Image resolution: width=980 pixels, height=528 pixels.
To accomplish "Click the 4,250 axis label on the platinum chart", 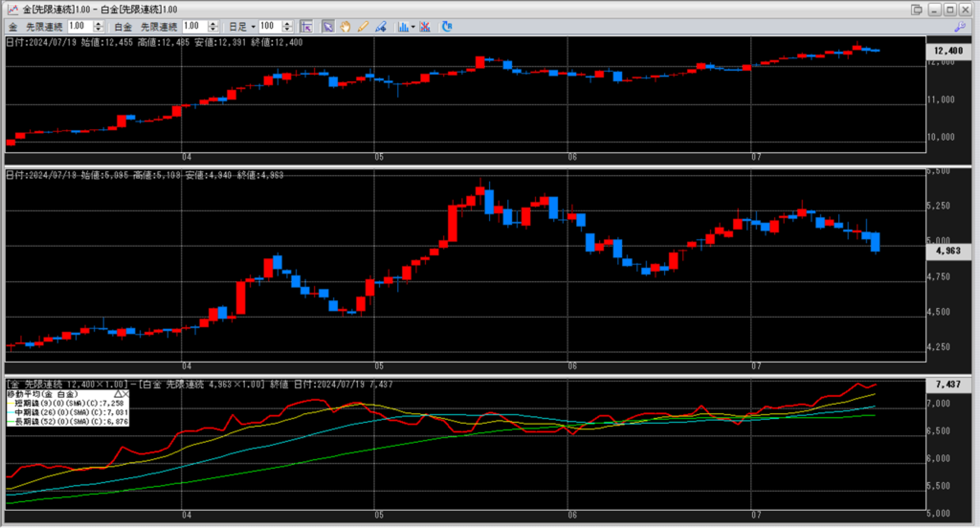I will tap(939, 347).
